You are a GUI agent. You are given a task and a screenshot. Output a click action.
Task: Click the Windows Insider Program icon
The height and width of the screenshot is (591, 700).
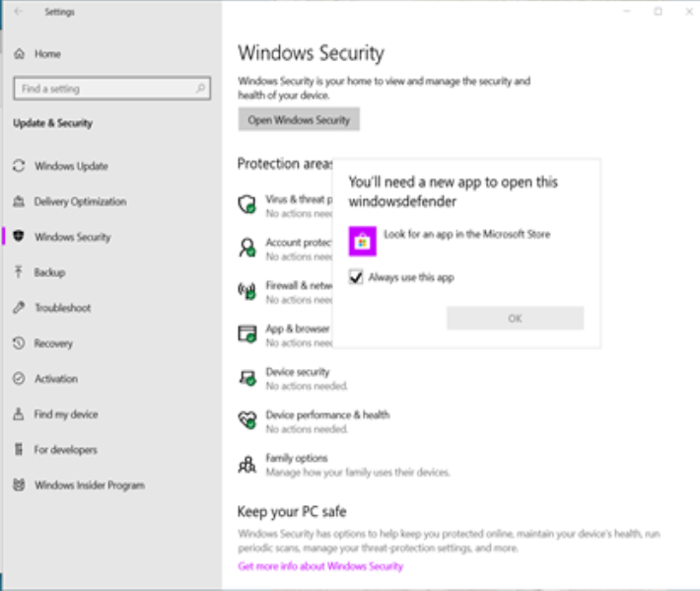(x=19, y=484)
